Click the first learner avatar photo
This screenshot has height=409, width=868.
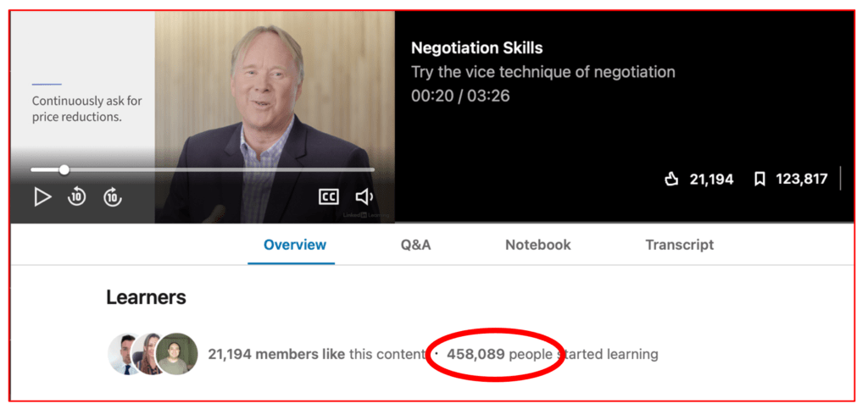(124, 354)
